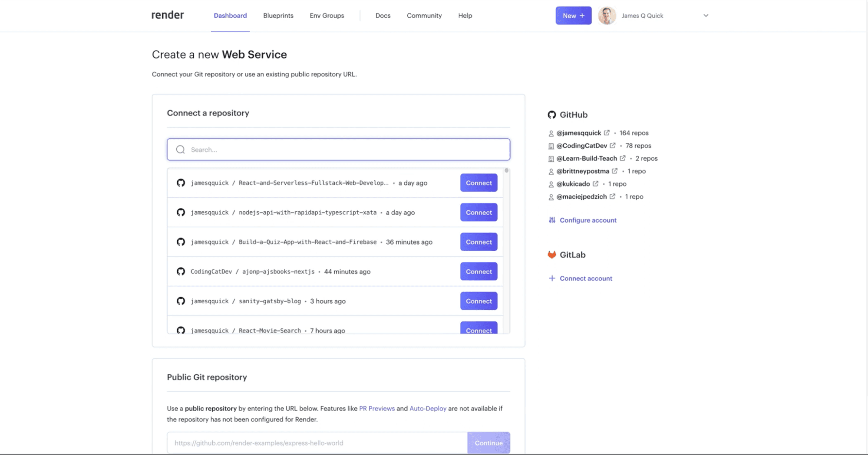Open the Auto-Deploy link
This screenshot has width=868, height=455.
(x=428, y=409)
